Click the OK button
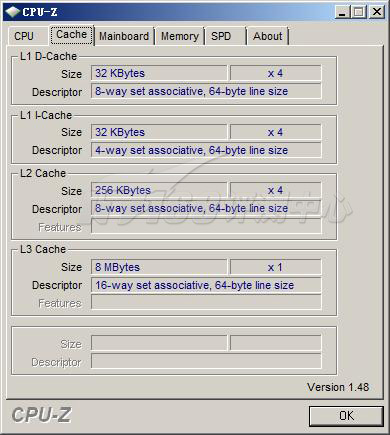Viewport: 390px width, 435px height. click(346, 416)
